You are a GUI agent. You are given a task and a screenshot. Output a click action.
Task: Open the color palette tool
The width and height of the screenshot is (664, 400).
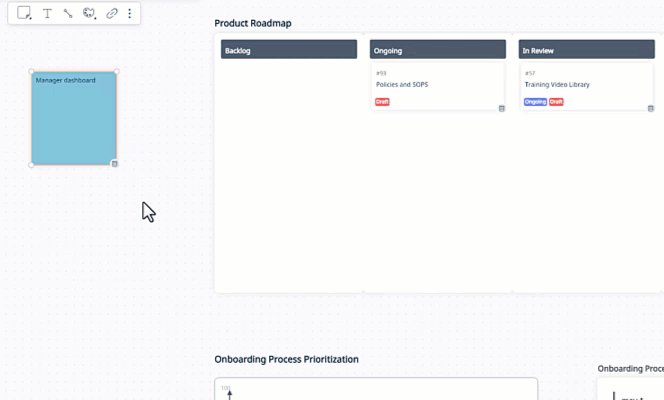pos(89,14)
